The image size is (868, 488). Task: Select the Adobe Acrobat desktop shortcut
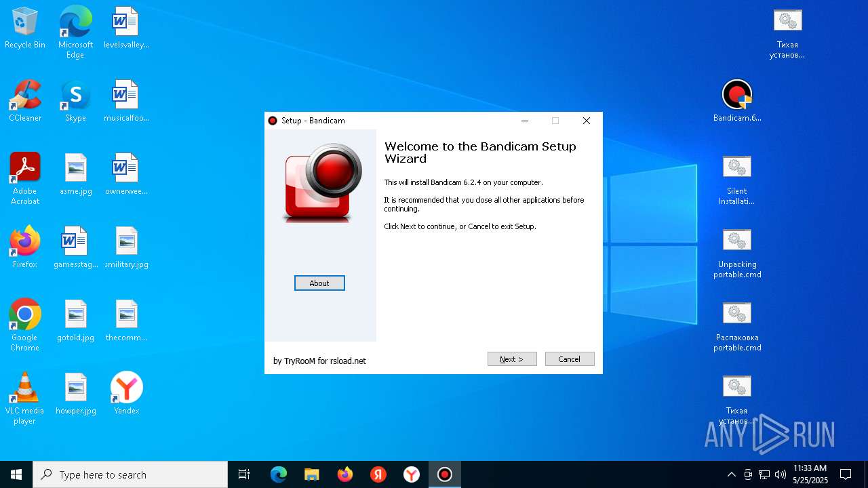click(25, 179)
